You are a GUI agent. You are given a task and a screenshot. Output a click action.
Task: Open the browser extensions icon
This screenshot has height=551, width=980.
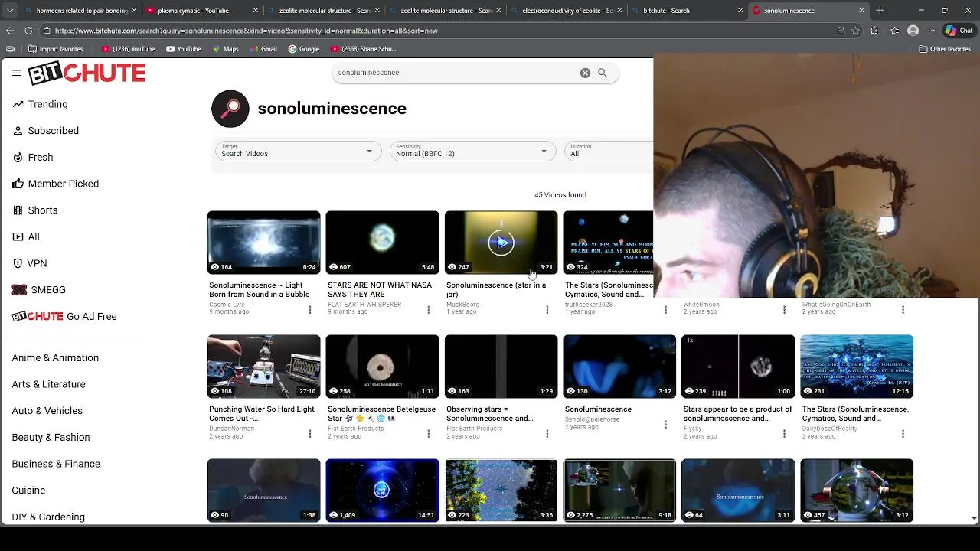[874, 31]
